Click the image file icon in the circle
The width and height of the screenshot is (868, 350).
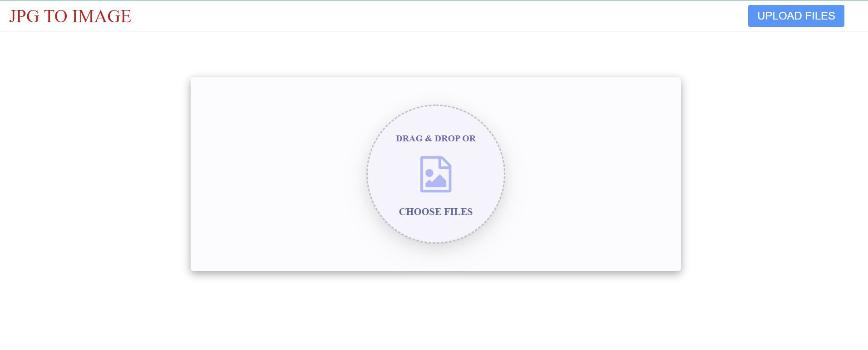point(436,174)
